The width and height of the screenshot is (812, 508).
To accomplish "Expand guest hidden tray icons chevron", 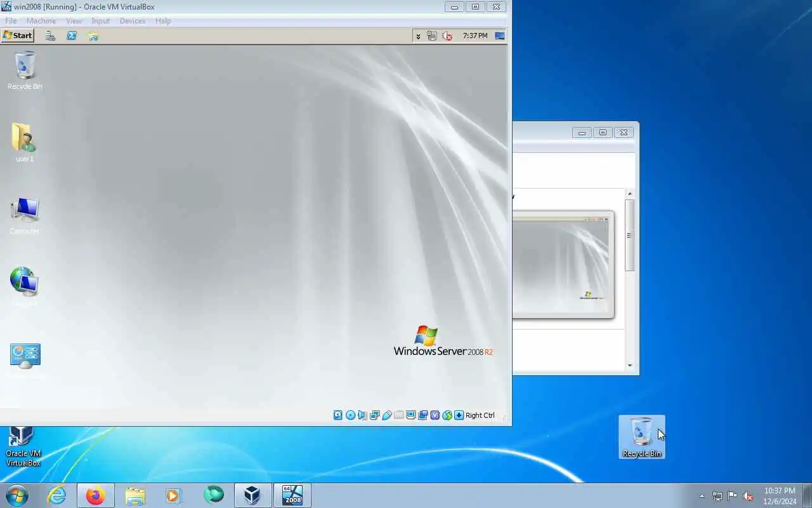I will [418, 36].
